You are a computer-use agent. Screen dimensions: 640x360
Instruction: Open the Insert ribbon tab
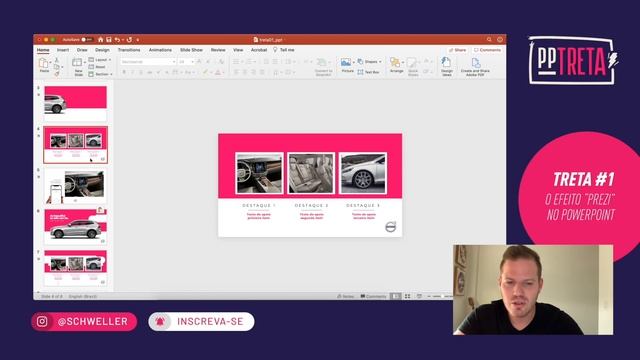[x=63, y=50]
